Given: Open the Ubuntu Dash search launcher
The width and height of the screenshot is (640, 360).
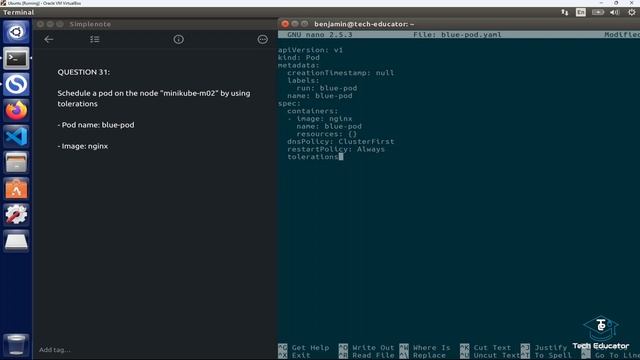Looking at the screenshot, I should pyautogui.click(x=16, y=32).
